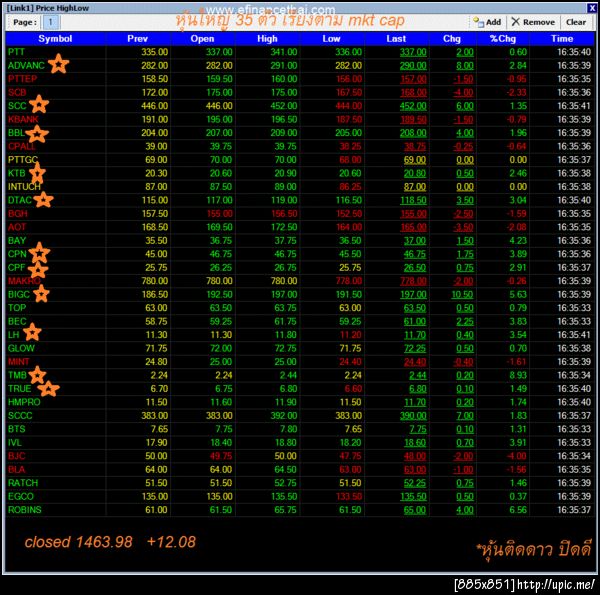Image resolution: width=600 pixels, height=595 pixels.
Task: Select the DTAC symbol
Action: tap(20, 200)
